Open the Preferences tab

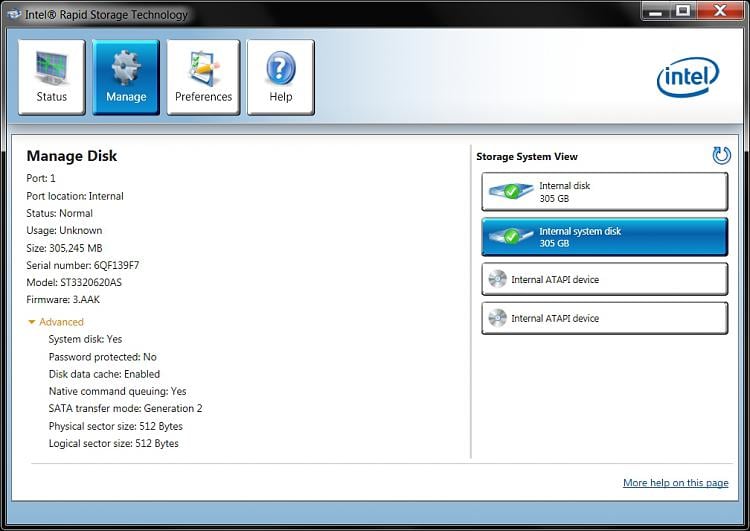pos(203,77)
